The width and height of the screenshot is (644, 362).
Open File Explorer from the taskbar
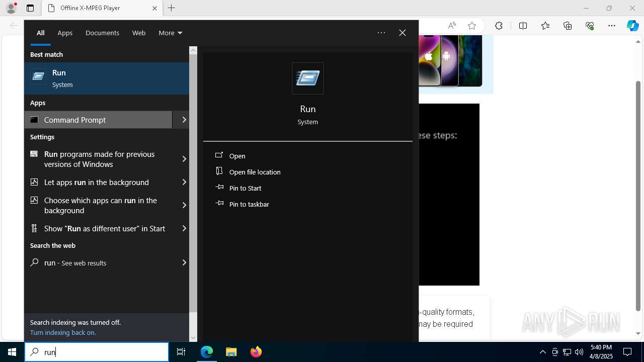pyautogui.click(x=231, y=352)
